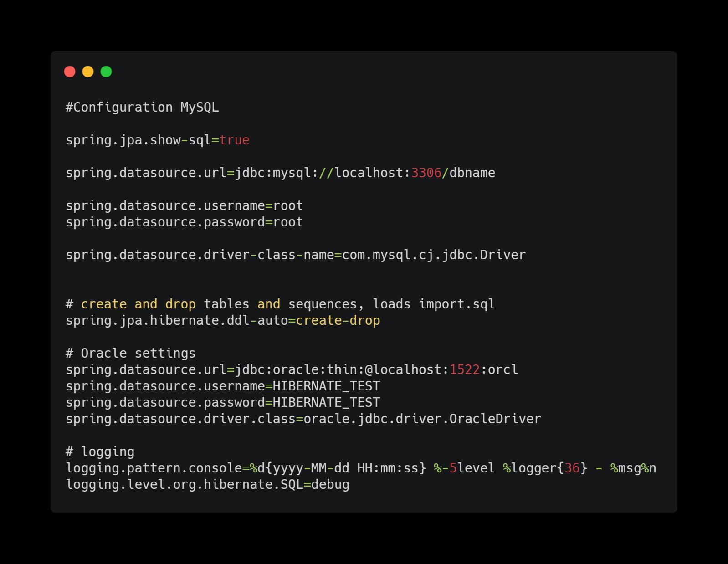
Task: Select the 'driver.class=oracle.jdbc.driver.OracleDriver' line
Action: (x=303, y=419)
